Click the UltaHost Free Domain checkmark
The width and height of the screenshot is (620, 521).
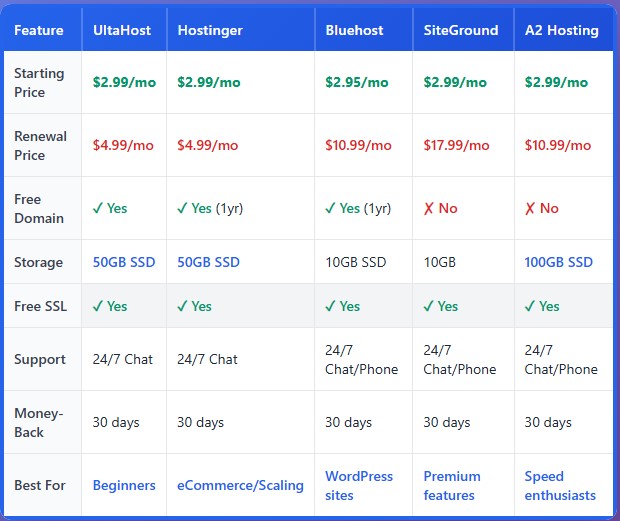98,208
